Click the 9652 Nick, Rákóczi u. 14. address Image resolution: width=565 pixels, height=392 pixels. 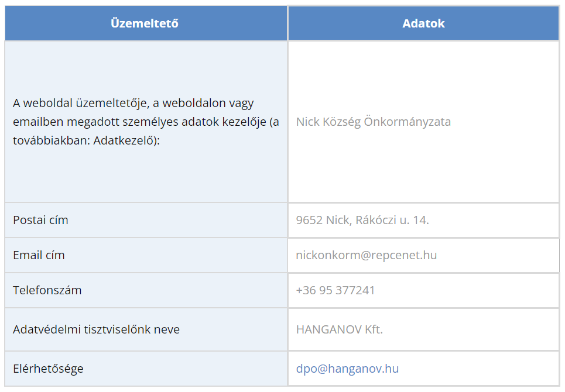click(x=362, y=220)
